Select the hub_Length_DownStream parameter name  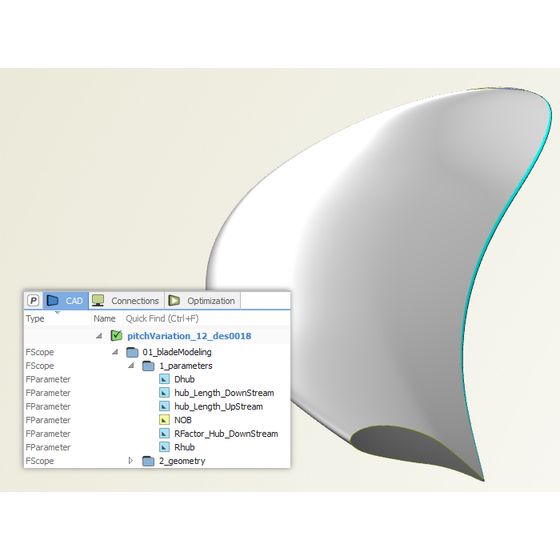(x=224, y=393)
